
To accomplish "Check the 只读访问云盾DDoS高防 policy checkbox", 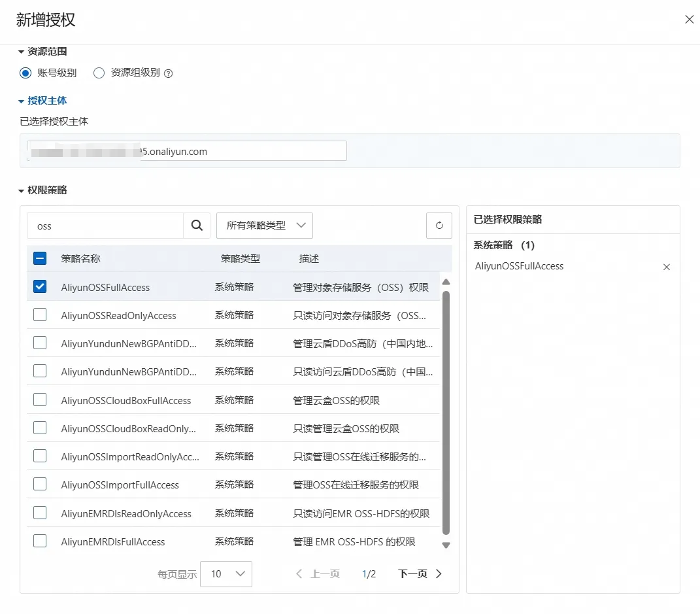I will pyautogui.click(x=40, y=371).
